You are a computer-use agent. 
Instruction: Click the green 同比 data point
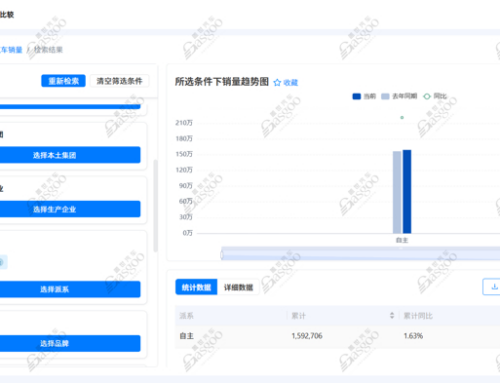click(x=402, y=117)
